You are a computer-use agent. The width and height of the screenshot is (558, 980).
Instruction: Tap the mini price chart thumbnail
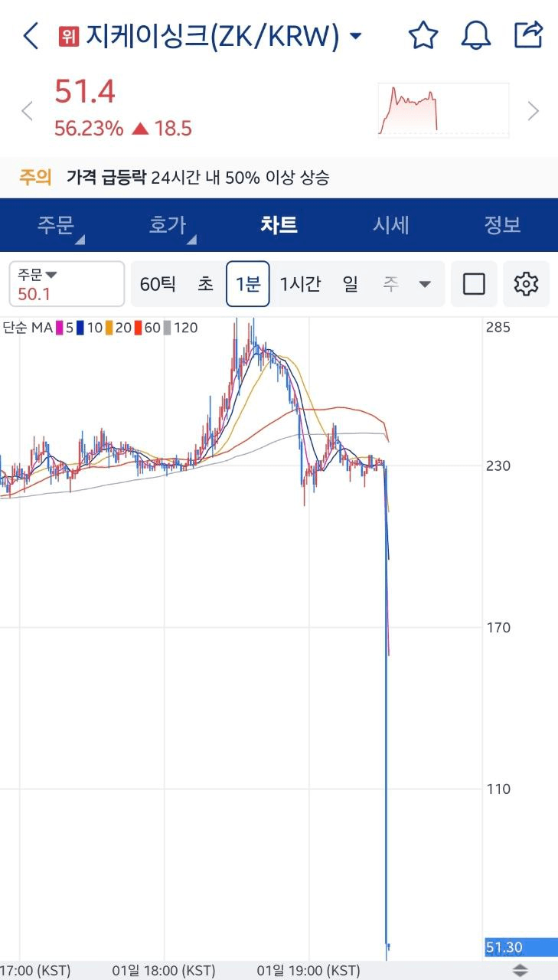443,110
